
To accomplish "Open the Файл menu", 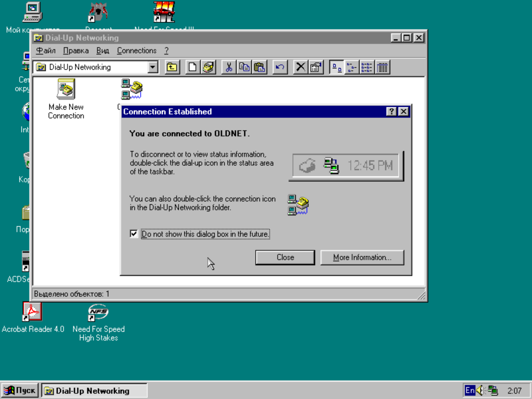I will pyautogui.click(x=46, y=51).
